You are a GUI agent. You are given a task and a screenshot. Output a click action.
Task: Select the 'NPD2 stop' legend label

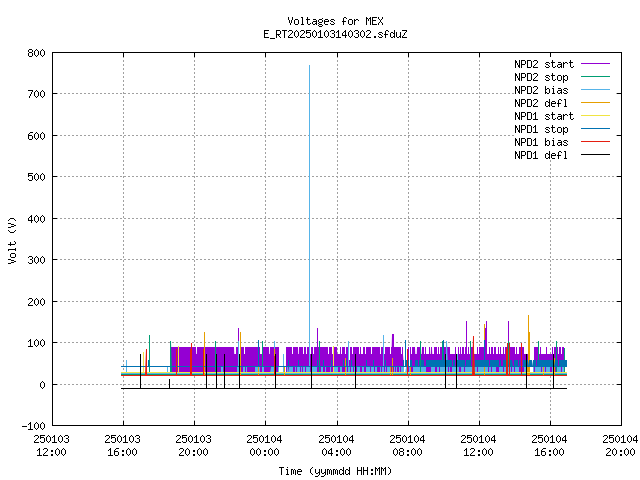541,77
